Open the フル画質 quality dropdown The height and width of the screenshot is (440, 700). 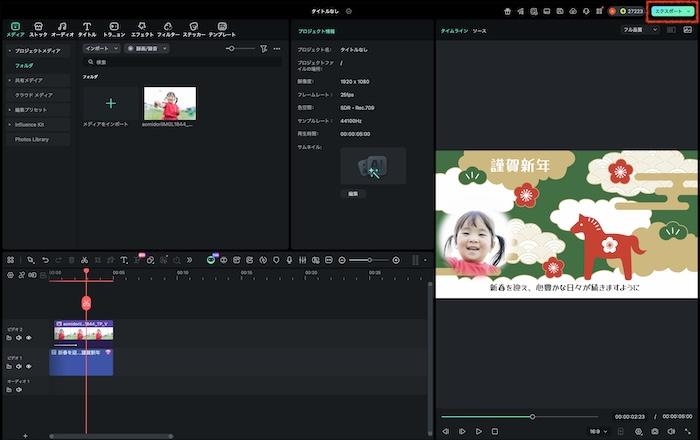[x=640, y=30]
